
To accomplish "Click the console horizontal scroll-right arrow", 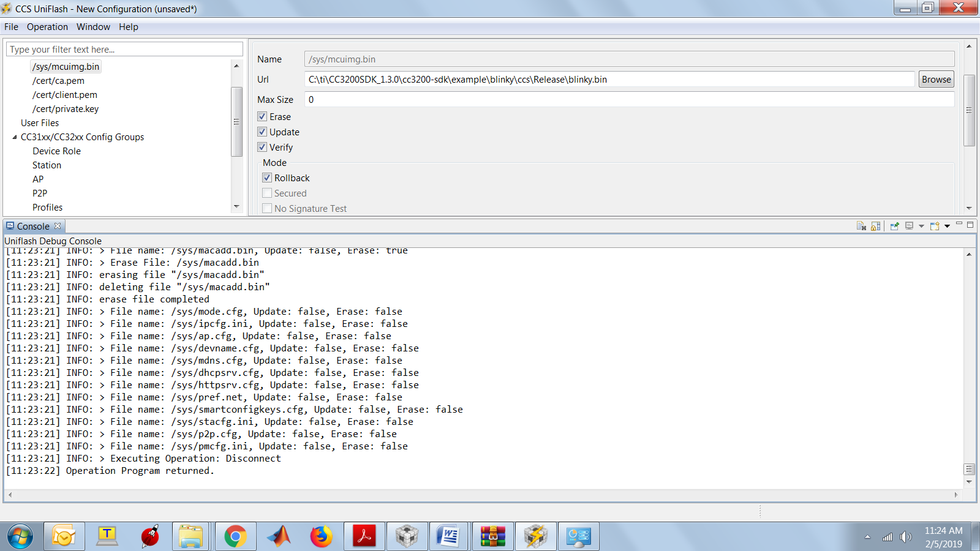I will point(956,495).
